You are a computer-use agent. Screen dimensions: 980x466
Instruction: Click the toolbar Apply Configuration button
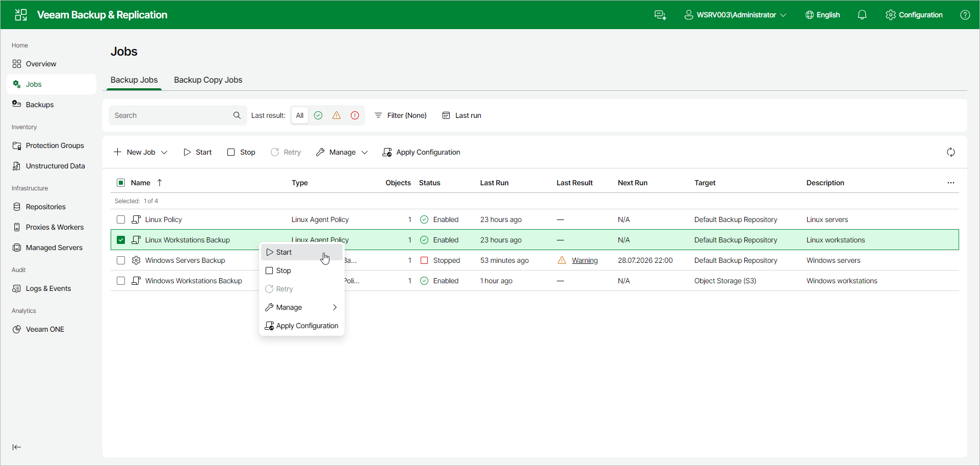click(421, 152)
